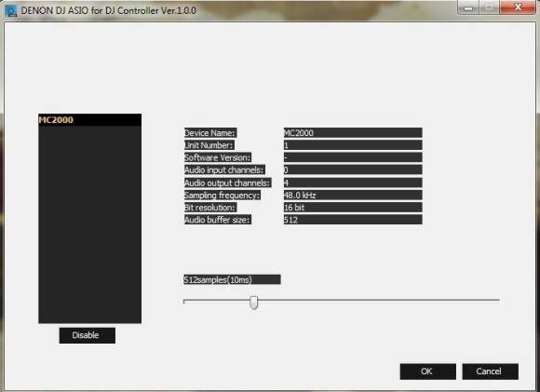Click the Audio input channels value field
Viewport: 540px width, 392px height.
click(x=353, y=169)
